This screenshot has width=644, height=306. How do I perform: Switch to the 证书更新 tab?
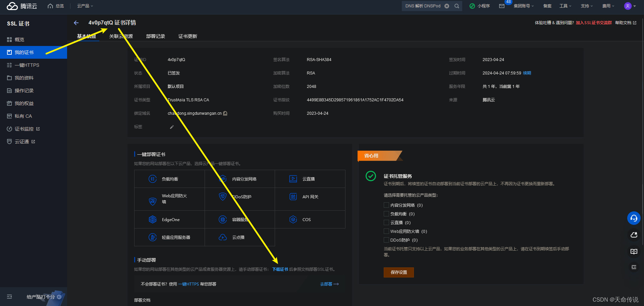pos(187,36)
